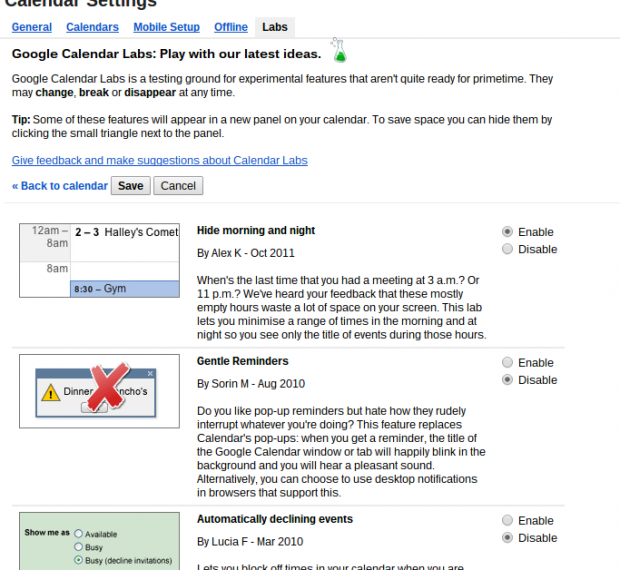Save the Labs settings

point(130,185)
